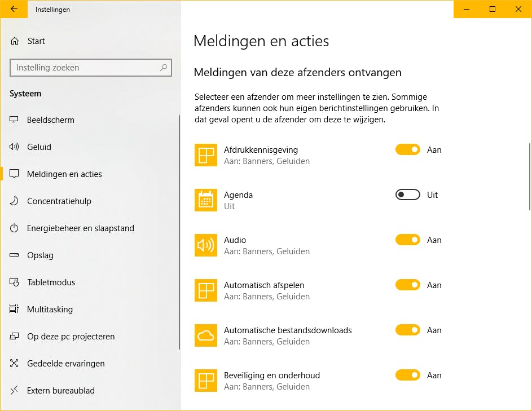Viewport: 532px width, 411px height.
Task: Turn on Agenda notifications toggle
Action: click(x=407, y=195)
